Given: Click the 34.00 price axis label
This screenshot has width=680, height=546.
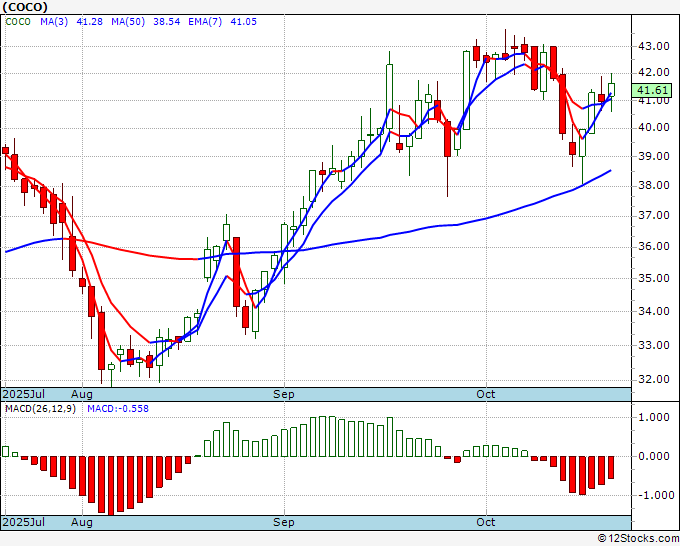Looking at the screenshot, I should click(653, 311).
